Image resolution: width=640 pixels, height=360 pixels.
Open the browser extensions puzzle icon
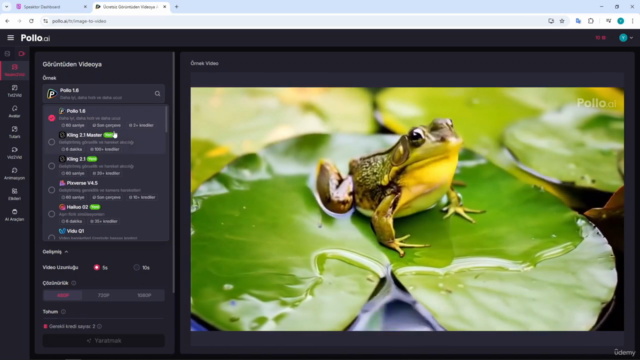click(591, 21)
